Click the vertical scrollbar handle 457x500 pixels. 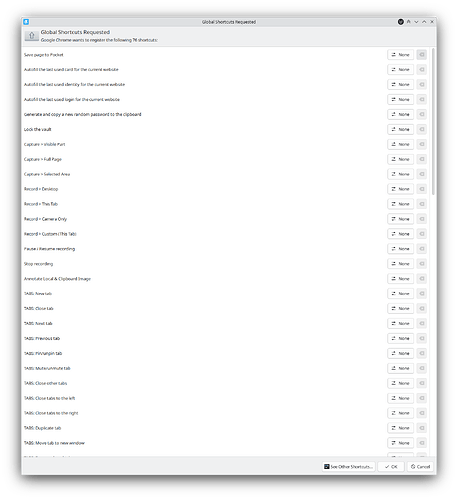433,122
